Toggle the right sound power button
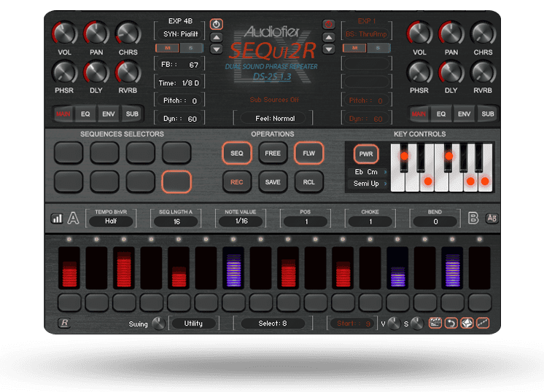544x392 pixels. (328, 23)
